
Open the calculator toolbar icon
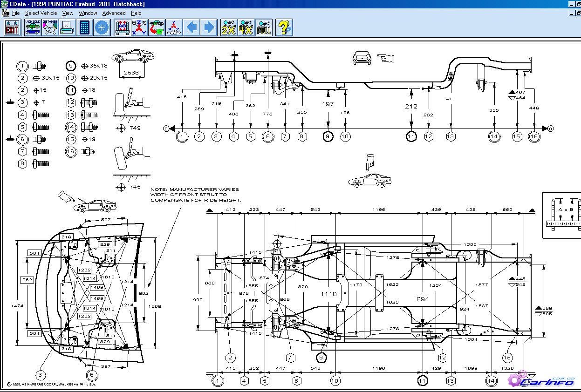[84, 27]
